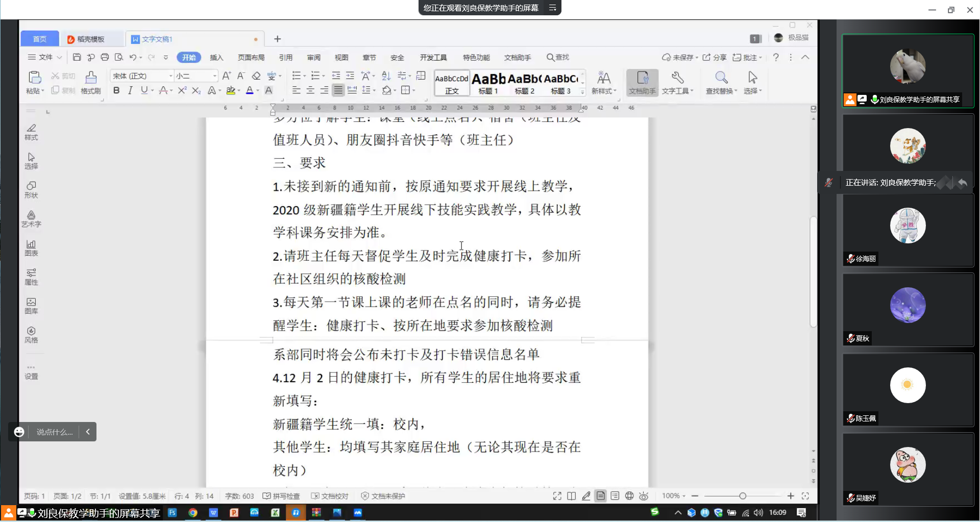
Task: Open the 样式 style sidebar panel
Action: [x=31, y=132]
